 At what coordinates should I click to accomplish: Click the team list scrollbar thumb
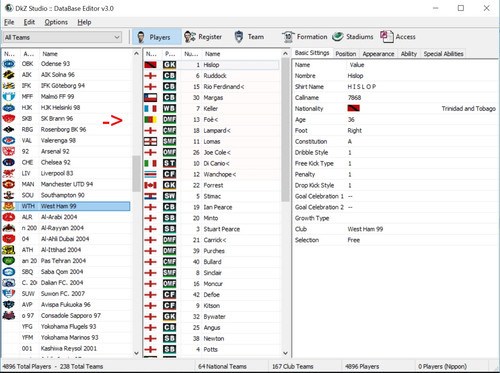click(136, 173)
